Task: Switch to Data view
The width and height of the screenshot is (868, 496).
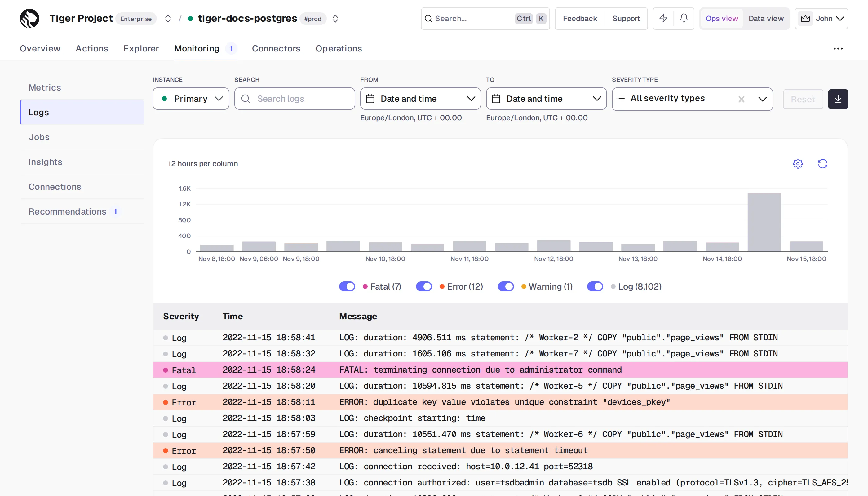Action: (766, 18)
